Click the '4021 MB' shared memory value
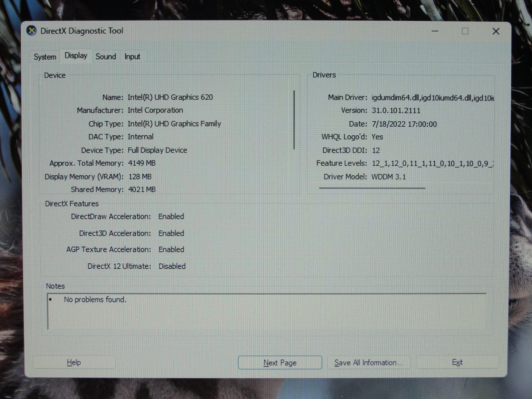This screenshot has height=399, width=532. 142,190
